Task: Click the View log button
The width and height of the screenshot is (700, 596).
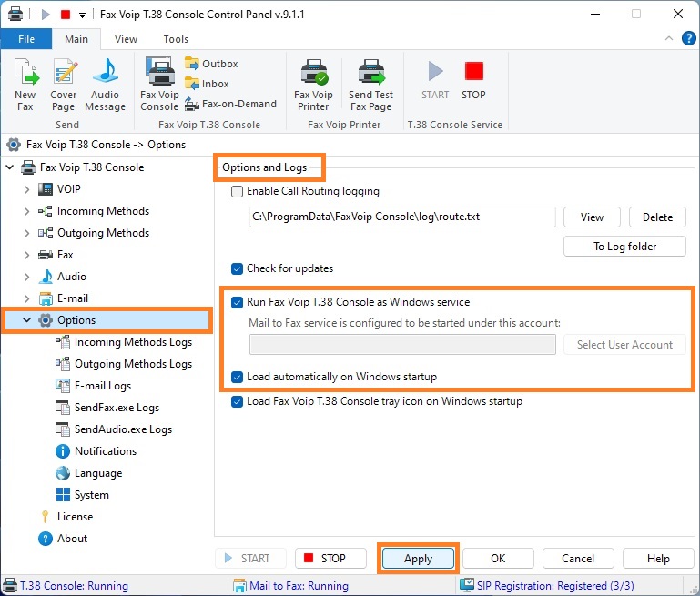Action: point(592,217)
